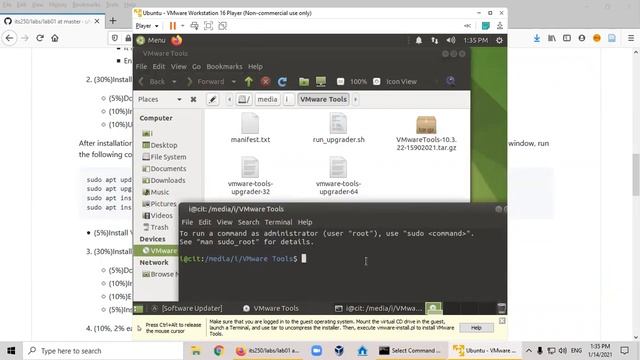
Task: Open the Player menu dropdown in VMware
Action: tap(147, 26)
